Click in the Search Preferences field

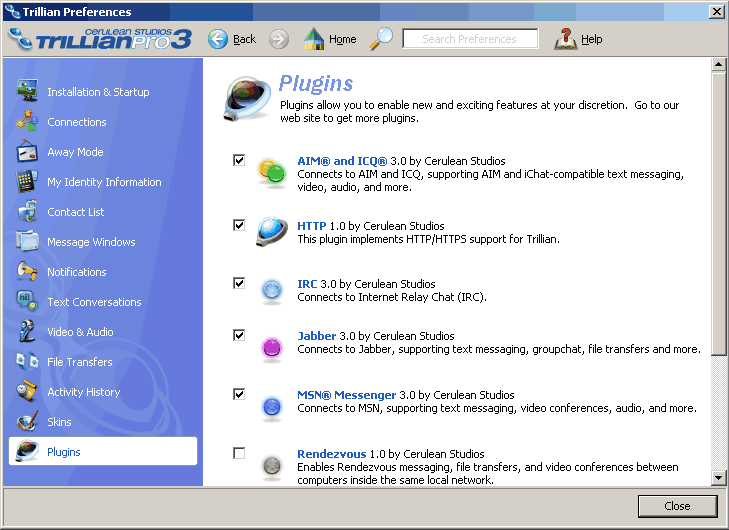point(470,39)
